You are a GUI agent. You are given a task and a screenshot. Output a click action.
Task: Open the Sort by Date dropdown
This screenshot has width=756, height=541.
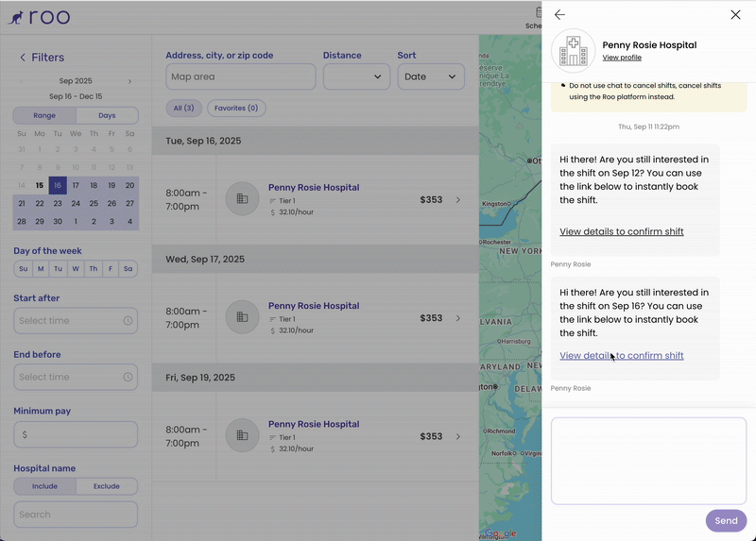click(431, 76)
